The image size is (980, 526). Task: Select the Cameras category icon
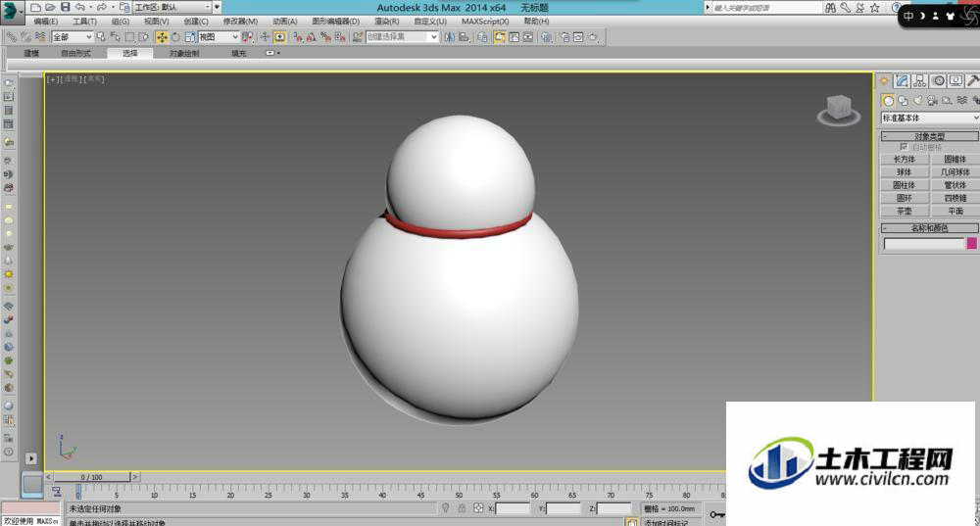[x=933, y=100]
